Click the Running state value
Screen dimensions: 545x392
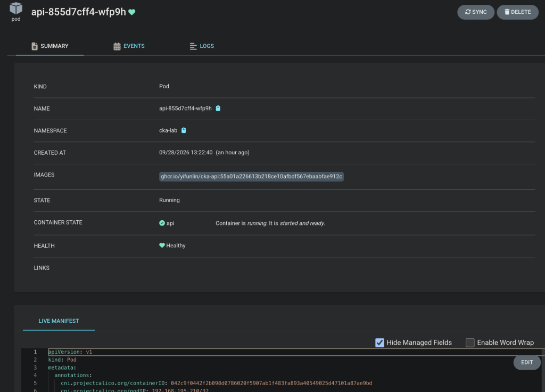169,201
